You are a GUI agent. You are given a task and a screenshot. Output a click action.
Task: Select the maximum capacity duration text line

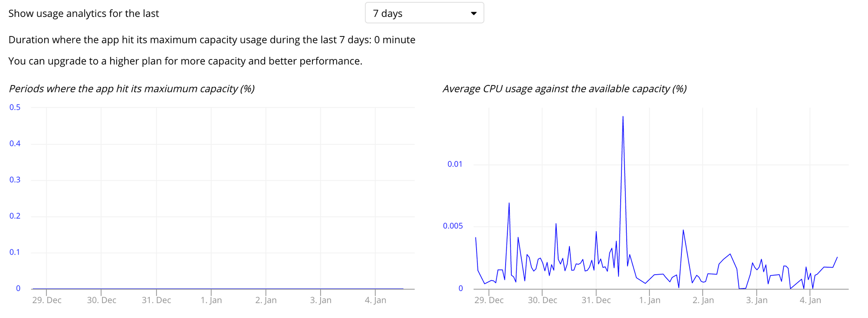click(x=212, y=40)
